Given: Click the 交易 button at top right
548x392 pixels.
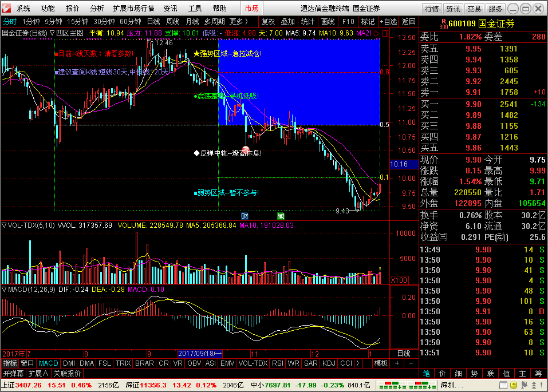Looking at the screenshot, I should click(474, 9).
